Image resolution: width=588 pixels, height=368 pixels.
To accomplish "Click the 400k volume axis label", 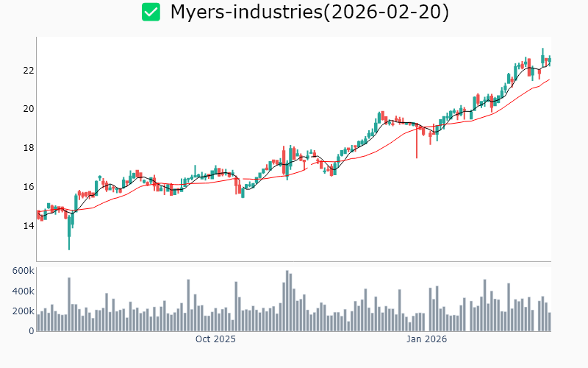I will 24,291.
